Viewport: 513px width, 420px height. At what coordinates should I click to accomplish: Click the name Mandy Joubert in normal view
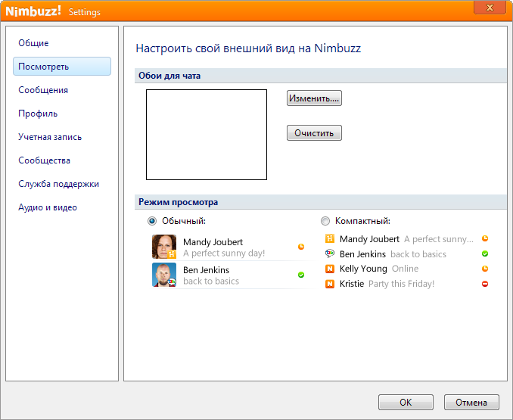coord(213,242)
